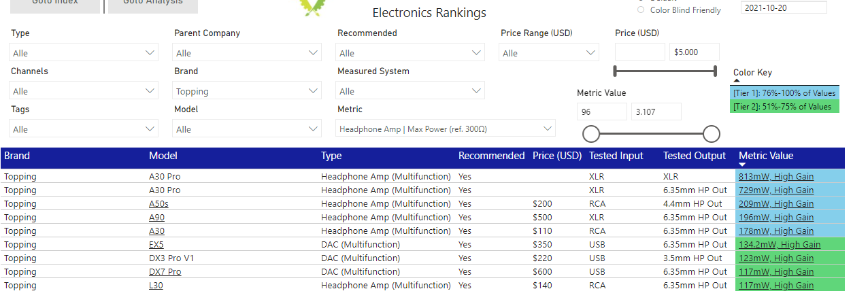Click the Tier 2 green color key entry
Screen dimensions: 868x306
(x=785, y=107)
